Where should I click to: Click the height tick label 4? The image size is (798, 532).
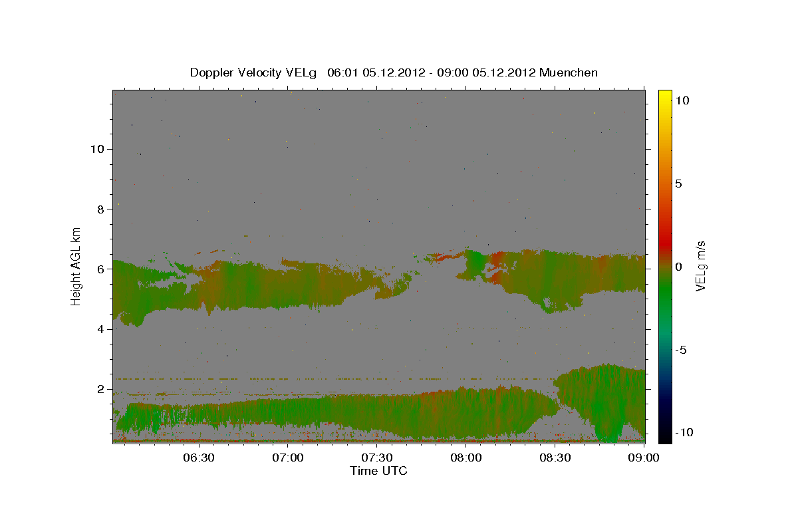[99, 329]
